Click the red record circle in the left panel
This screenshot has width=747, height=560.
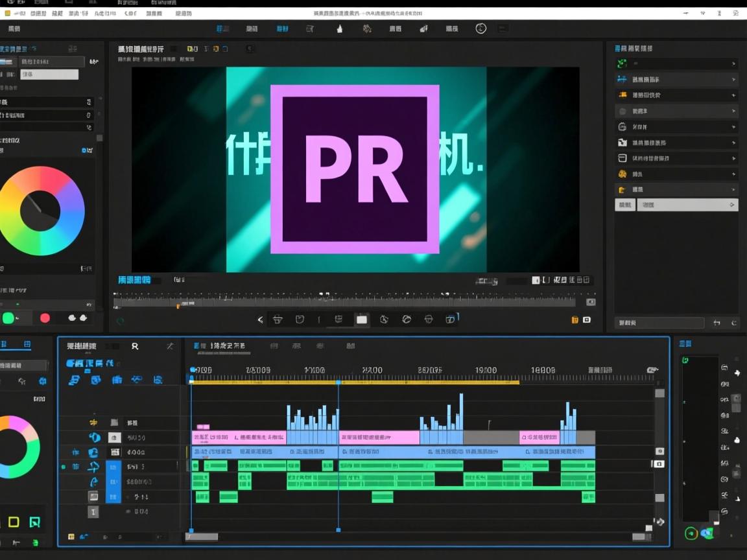45,318
